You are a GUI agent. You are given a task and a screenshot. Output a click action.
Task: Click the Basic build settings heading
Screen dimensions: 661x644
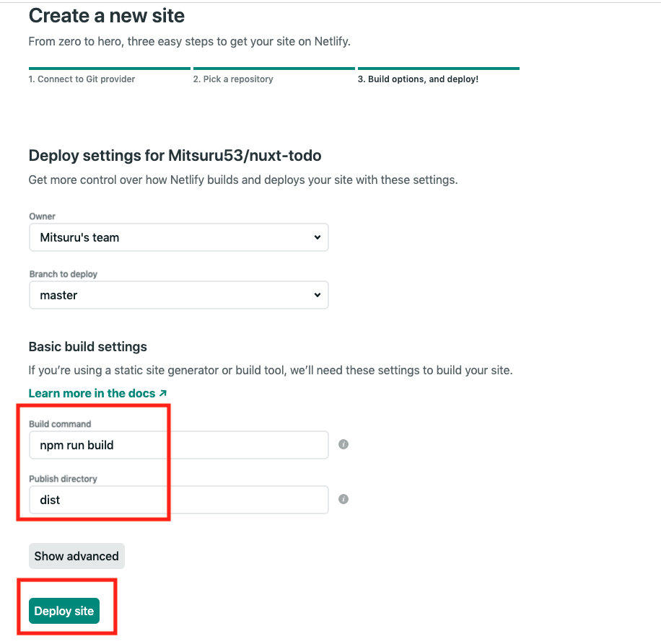pyautogui.click(x=87, y=347)
